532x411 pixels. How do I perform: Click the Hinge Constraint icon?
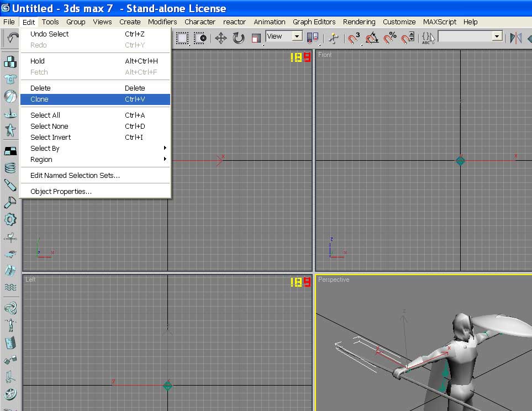pyautogui.click(x=10, y=343)
